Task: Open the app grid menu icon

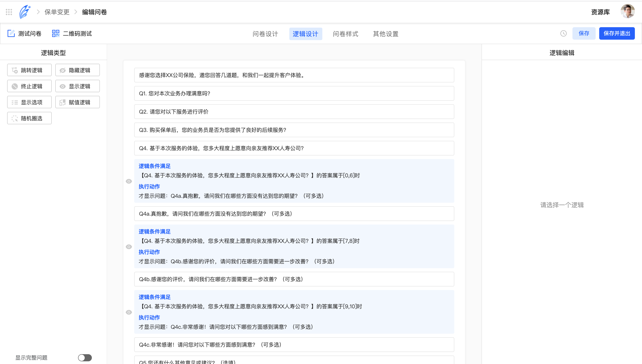Action: click(x=9, y=12)
